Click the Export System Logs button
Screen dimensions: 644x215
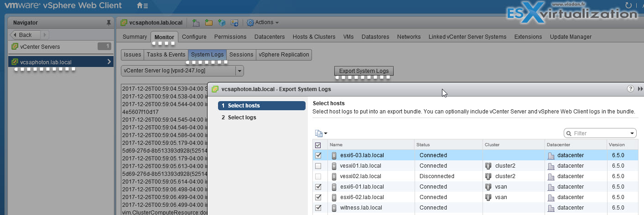pos(364,71)
